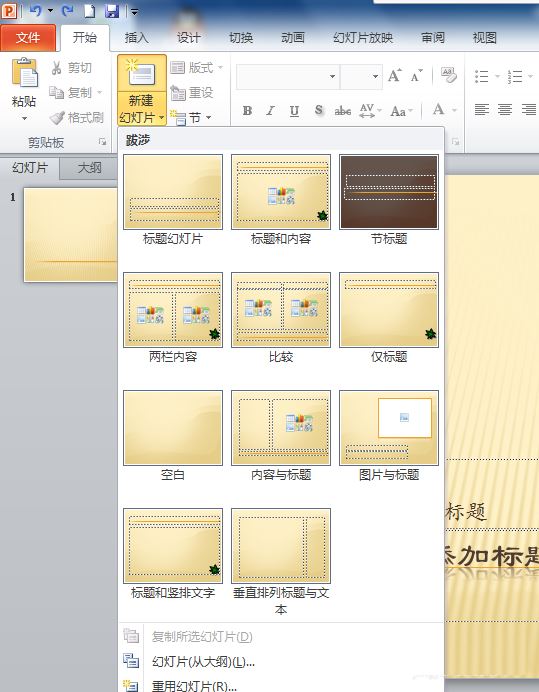
Task: Open the font name combo box
Action: pos(288,76)
